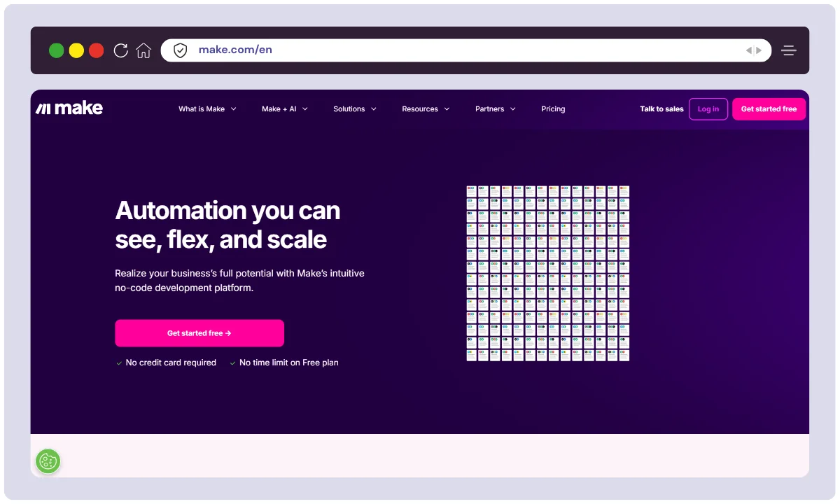The image size is (840, 504).
Task: Click the 'Automation you can see, flex, and scale' headline
Action: pos(227,225)
